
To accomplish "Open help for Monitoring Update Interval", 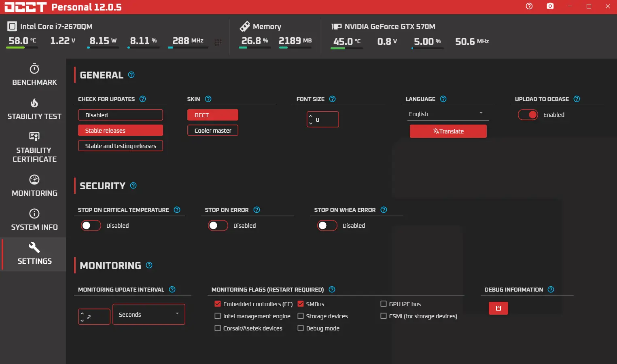I will 172,290.
